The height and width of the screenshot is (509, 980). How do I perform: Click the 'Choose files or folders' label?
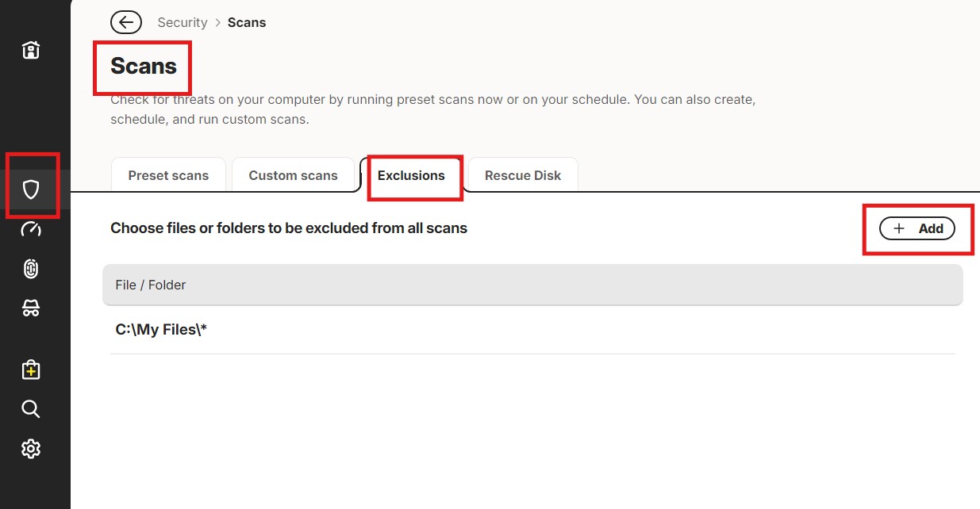click(289, 228)
